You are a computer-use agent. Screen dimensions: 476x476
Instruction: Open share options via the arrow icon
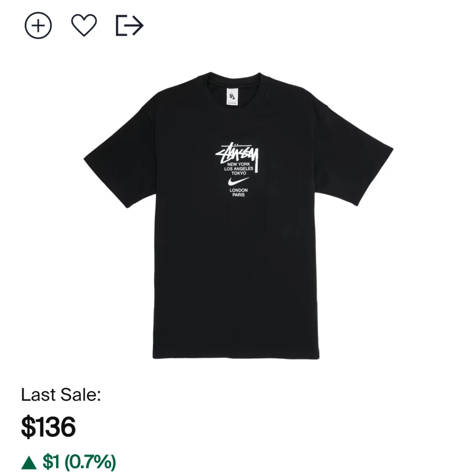tap(129, 25)
